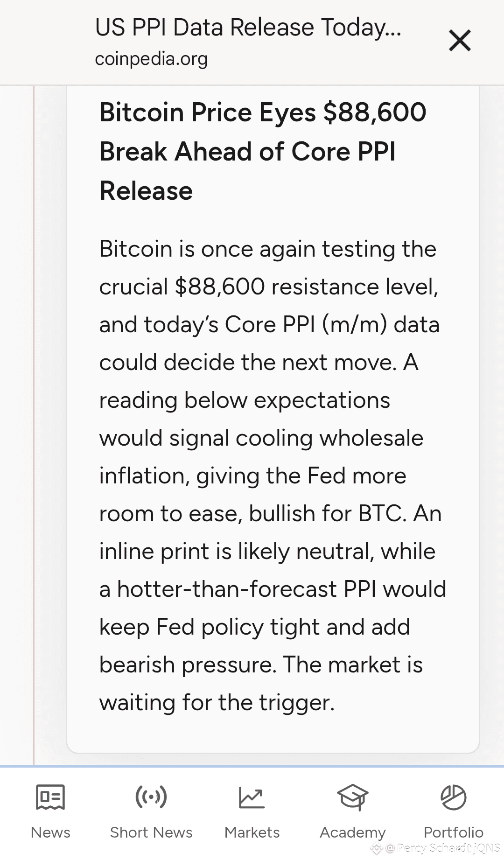Viewport: 504px width, 860px height.
Task: Tap the Markets line chart icon
Action: click(x=252, y=797)
